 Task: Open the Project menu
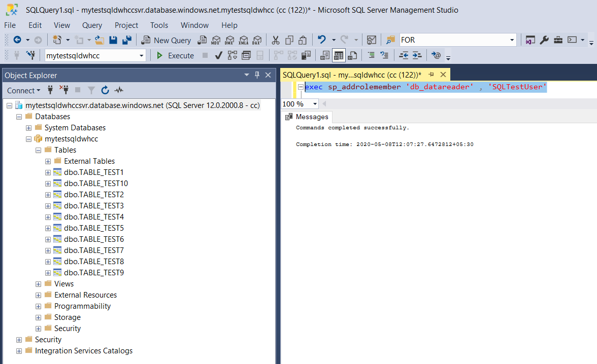click(126, 25)
